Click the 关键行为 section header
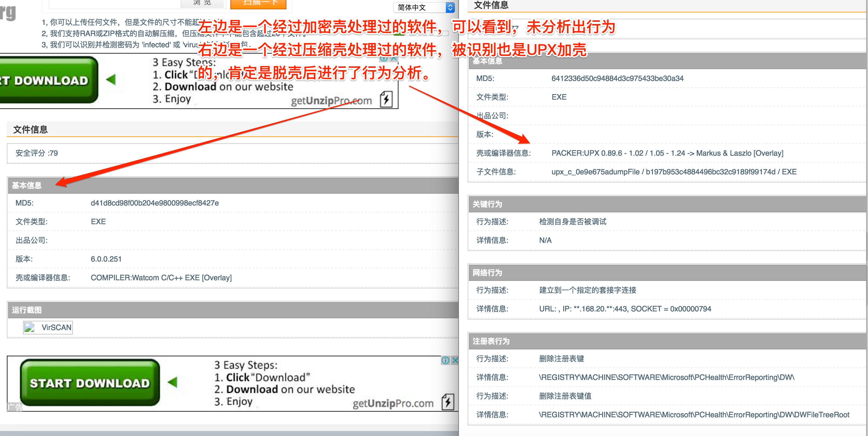The width and height of the screenshot is (868, 436). tap(487, 204)
